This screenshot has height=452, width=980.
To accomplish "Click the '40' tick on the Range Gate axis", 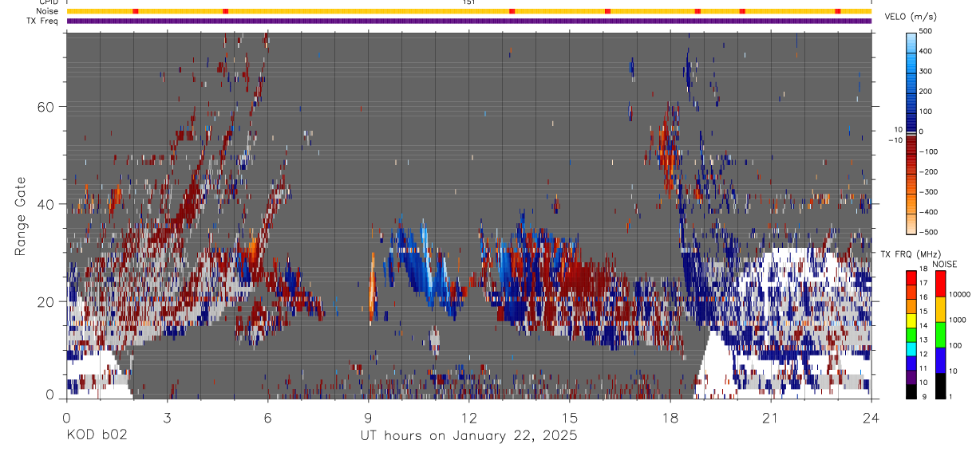I will pyautogui.click(x=46, y=204).
